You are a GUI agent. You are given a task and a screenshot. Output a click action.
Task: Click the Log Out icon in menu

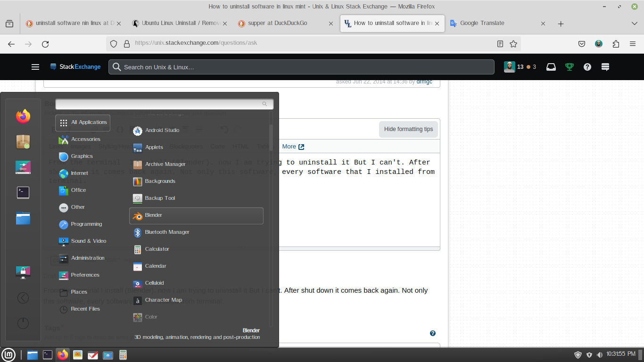[23, 298]
